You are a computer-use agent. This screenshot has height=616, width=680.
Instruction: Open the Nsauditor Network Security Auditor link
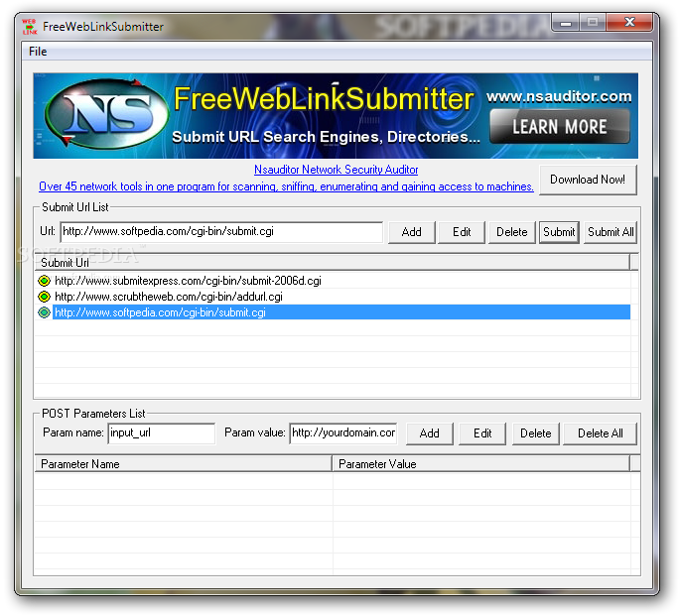(337, 170)
